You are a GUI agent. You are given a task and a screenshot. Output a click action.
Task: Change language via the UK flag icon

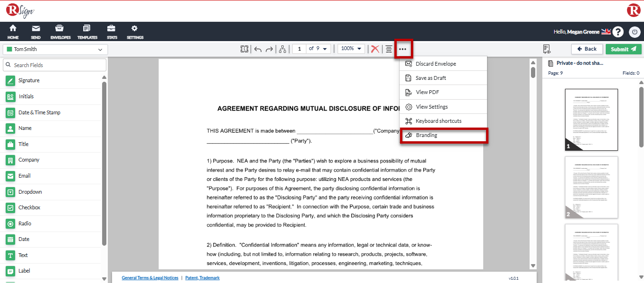606,32
